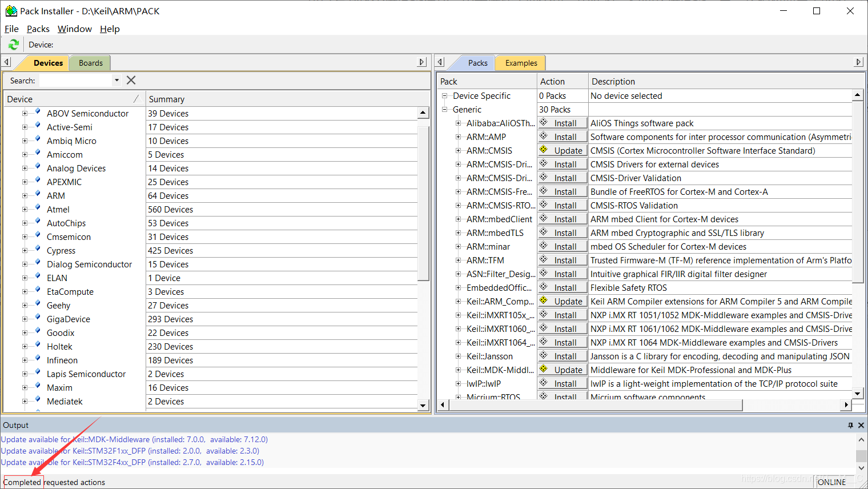Image resolution: width=868 pixels, height=489 pixels.
Task: Switch to the Examples tab
Action: (521, 63)
